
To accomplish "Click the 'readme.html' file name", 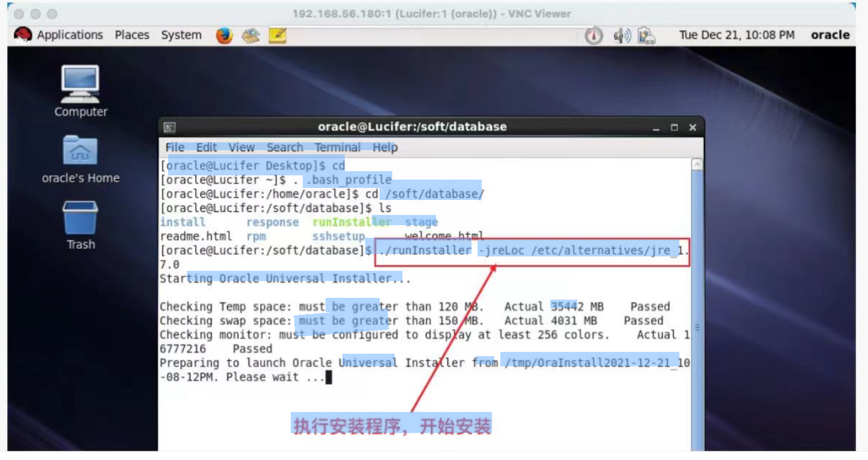I will (196, 237).
